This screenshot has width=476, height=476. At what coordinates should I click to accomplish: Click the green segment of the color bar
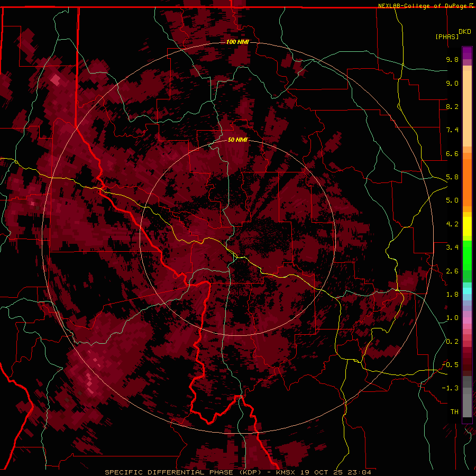pos(467,255)
